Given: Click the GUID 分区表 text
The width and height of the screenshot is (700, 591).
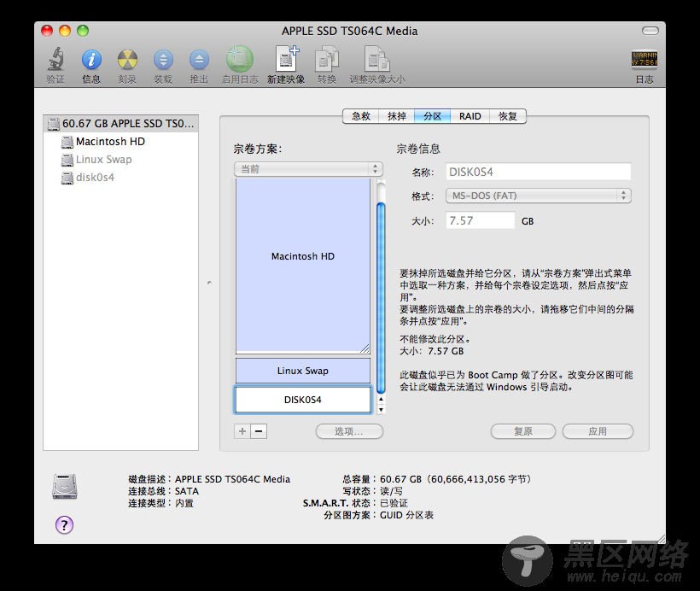Looking at the screenshot, I should pyautogui.click(x=406, y=515).
